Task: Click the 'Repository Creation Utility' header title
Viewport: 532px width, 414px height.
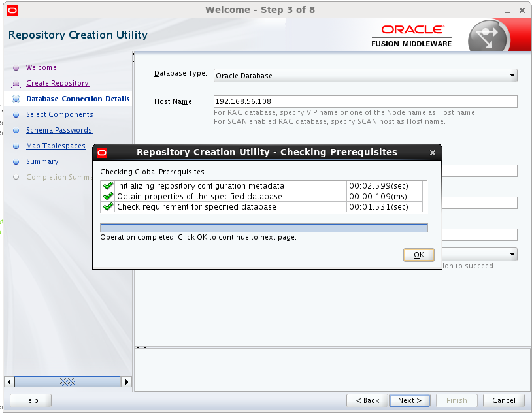Action: coord(78,35)
